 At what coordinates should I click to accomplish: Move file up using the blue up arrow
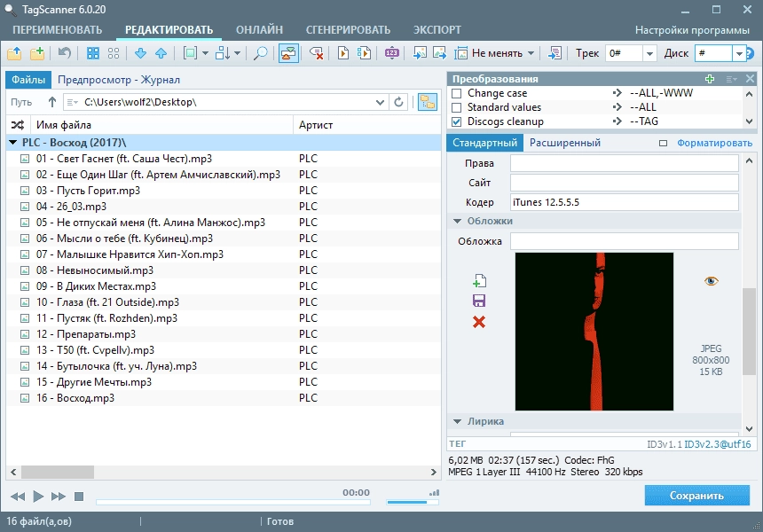[161, 53]
